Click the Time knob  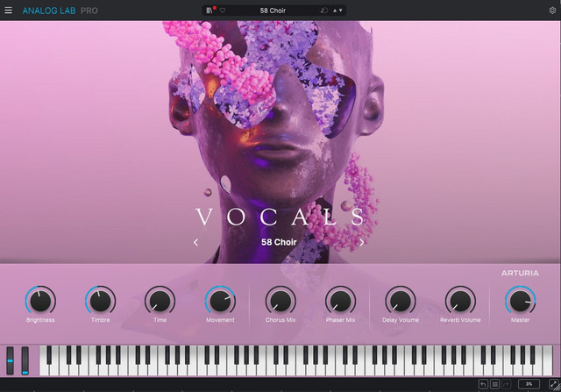(x=160, y=301)
